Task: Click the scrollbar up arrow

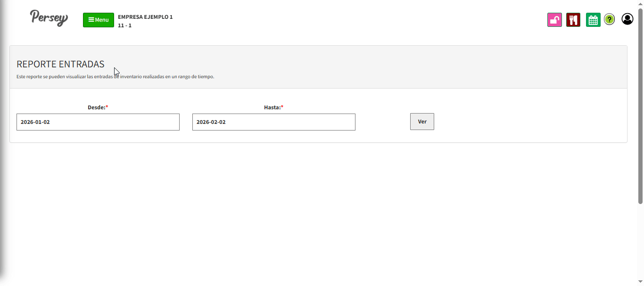Action: coord(640,4)
